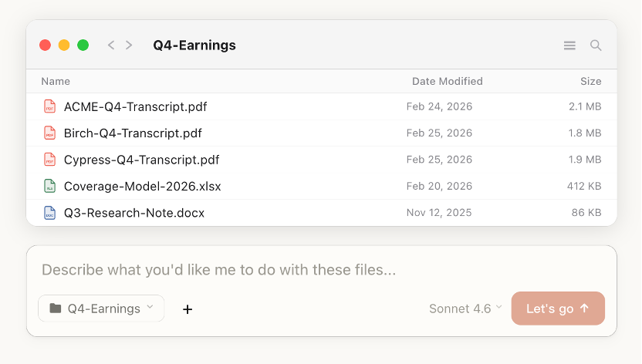The height and width of the screenshot is (364, 642).
Task: Go forward with the right chevron
Action: point(129,45)
